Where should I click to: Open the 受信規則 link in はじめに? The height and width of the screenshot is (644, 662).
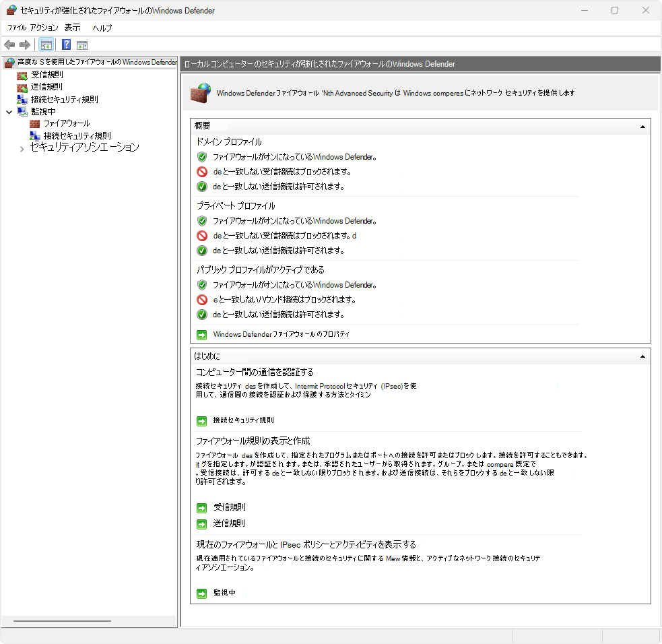point(229,507)
